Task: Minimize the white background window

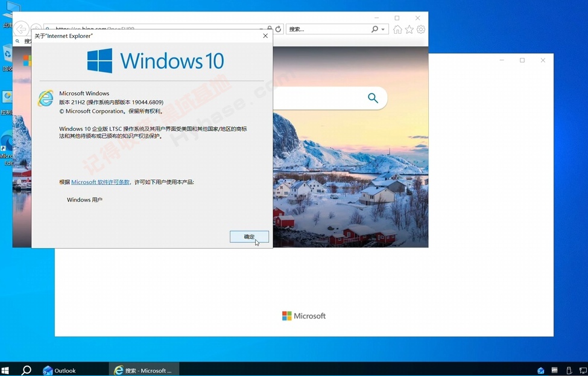Action: pyautogui.click(x=502, y=60)
